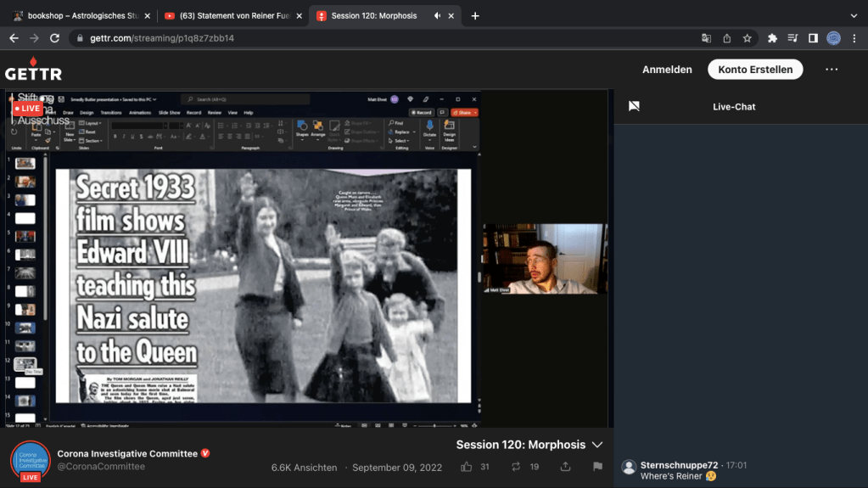Toggle Chrome side panel

pyautogui.click(x=813, y=38)
